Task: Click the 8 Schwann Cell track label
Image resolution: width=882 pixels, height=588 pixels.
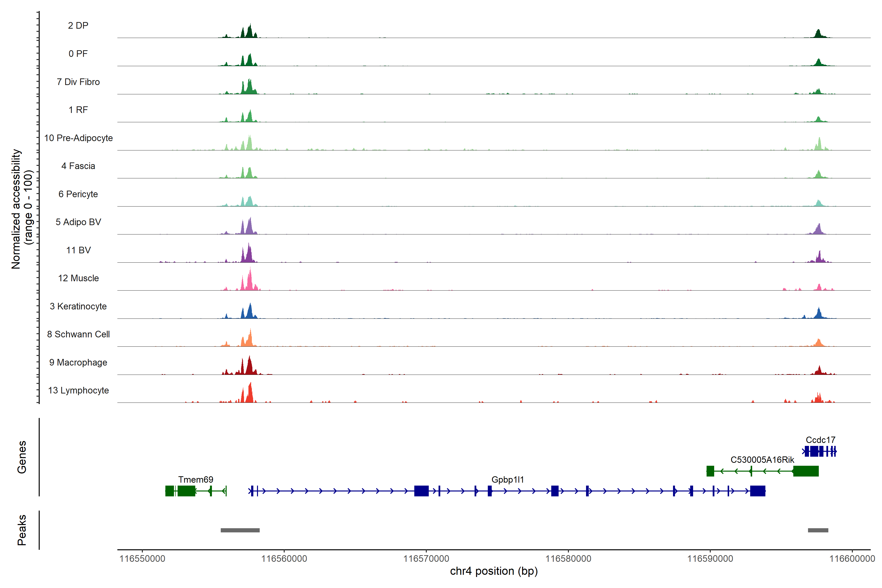Action: click(x=78, y=334)
